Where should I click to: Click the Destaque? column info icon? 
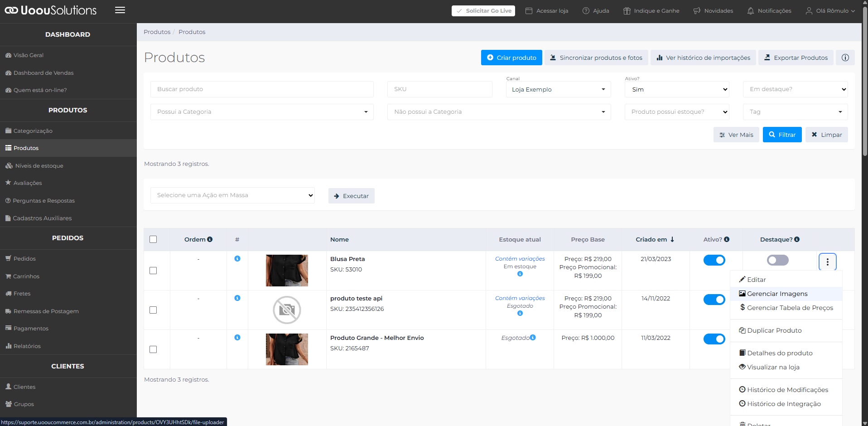click(797, 239)
